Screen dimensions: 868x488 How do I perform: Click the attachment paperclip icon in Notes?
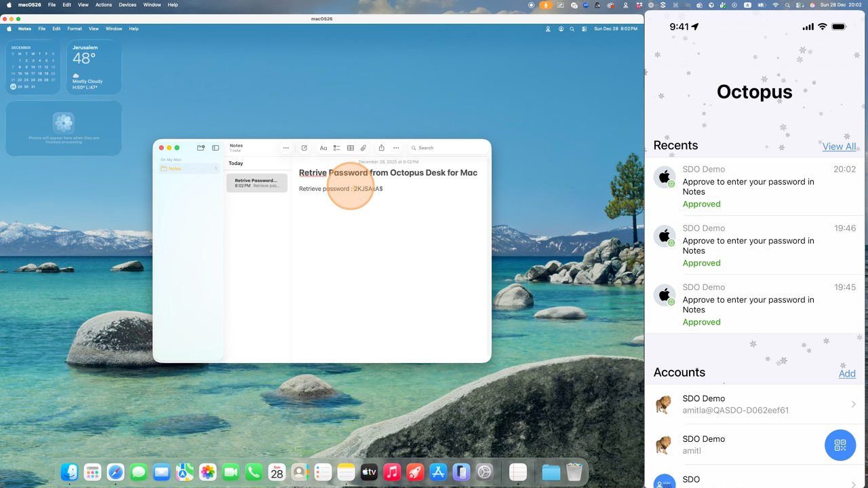coord(363,148)
